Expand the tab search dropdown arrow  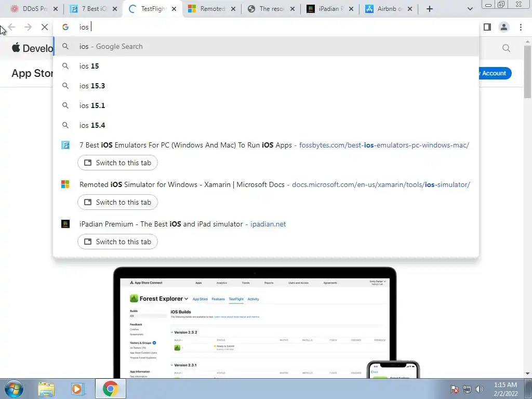click(470, 9)
